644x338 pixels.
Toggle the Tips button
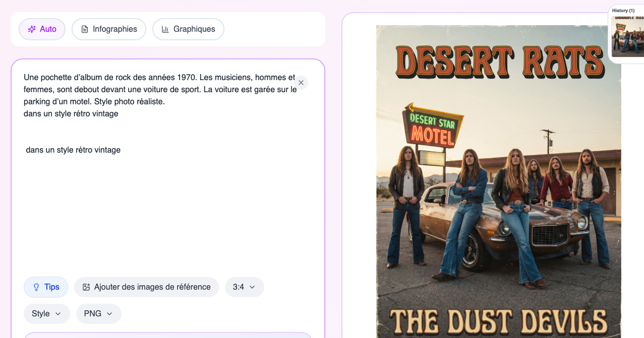pyautogui.click(x=46, y=287)
